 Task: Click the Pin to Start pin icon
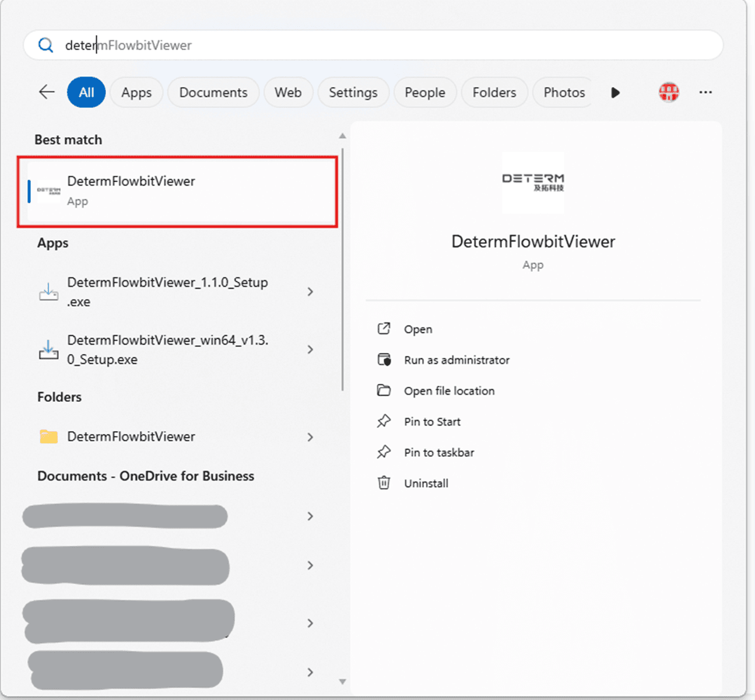[x=384, y=421]
